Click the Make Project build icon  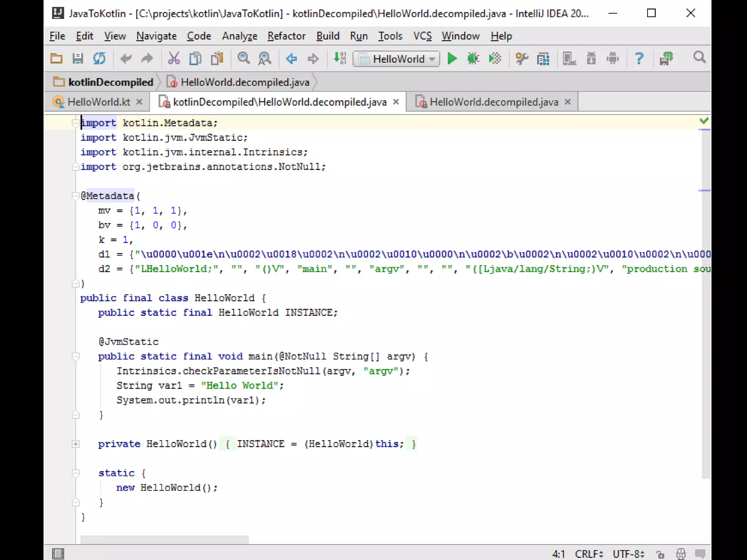[x=340, y=59]
